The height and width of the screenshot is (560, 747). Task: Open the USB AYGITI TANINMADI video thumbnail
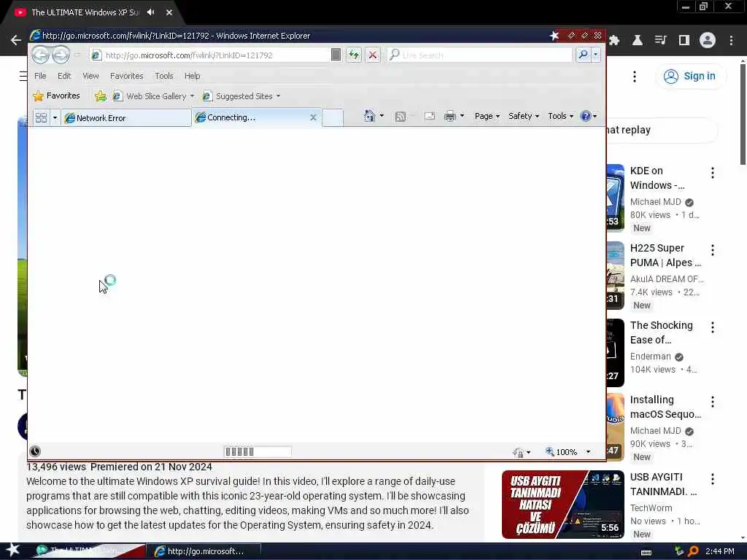(562, 505)
